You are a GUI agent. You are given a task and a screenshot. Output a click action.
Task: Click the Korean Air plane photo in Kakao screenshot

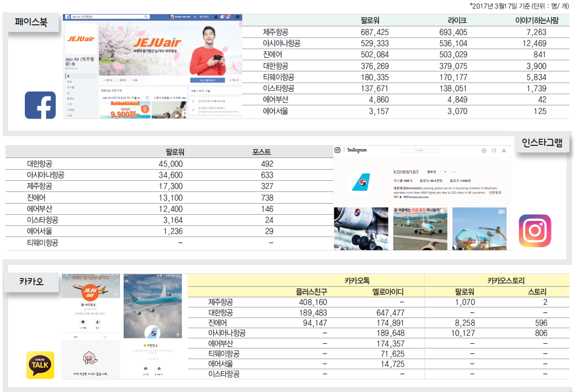[x=152, y=306]
